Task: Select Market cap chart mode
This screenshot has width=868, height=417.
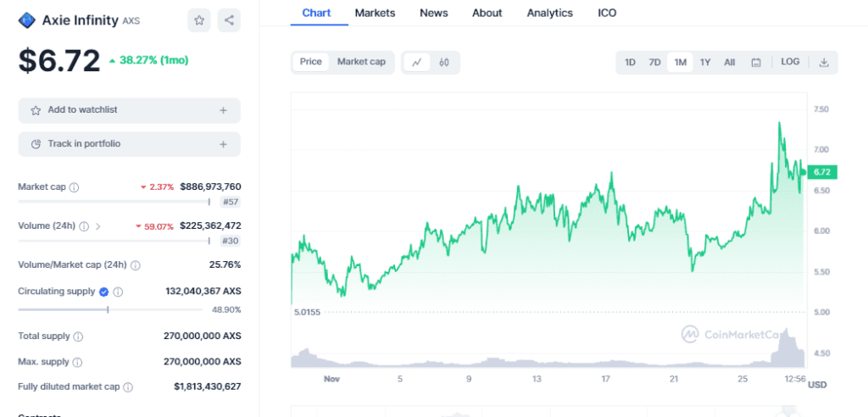Action: [x=361, y=62]
